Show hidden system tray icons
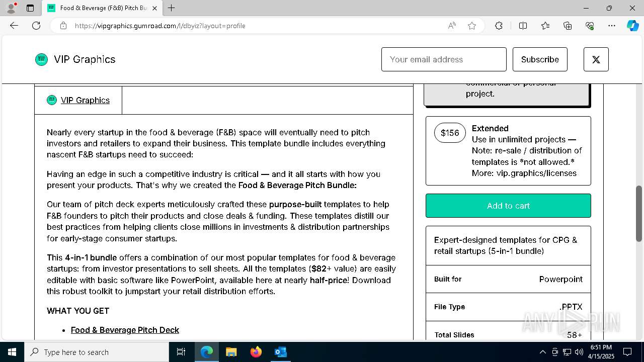 pyautogui.click(x=542, y=352)
